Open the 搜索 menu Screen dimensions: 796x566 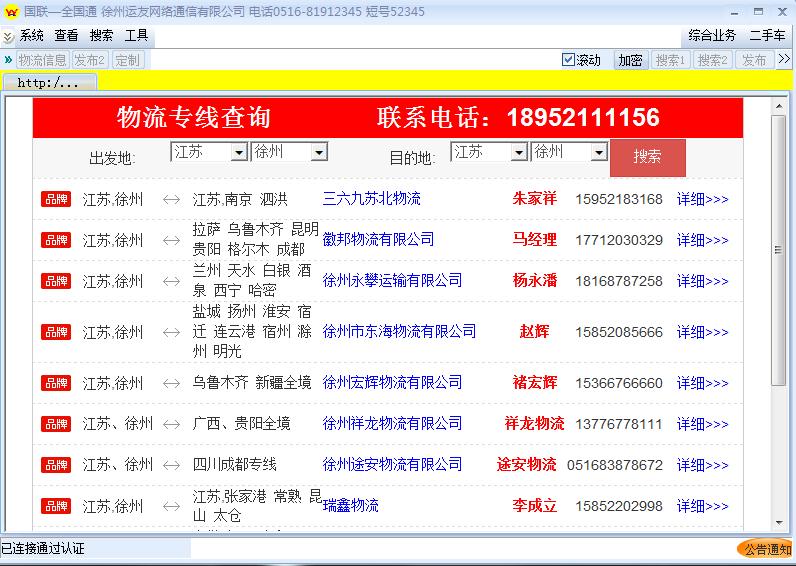pyautogui.click(x=102, y=36)
